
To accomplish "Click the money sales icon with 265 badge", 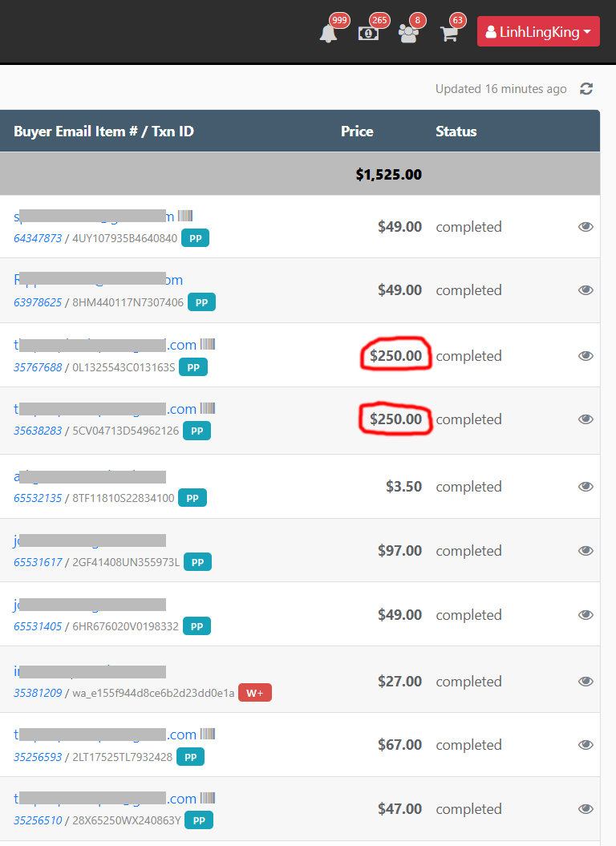I will pos(368,33).
